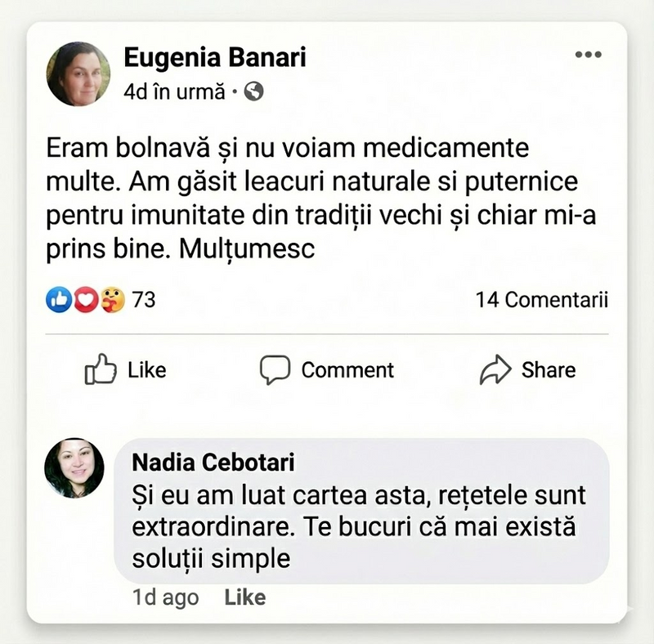654x644 pixels.
Task: Open the three-dot post options menu
Action: coord(588,55)
